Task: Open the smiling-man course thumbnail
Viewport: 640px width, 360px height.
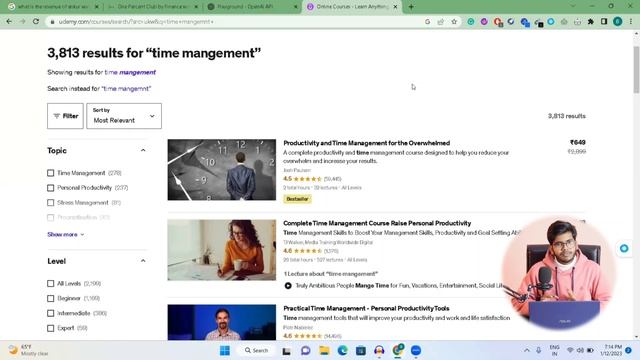Action: [222, 322]
